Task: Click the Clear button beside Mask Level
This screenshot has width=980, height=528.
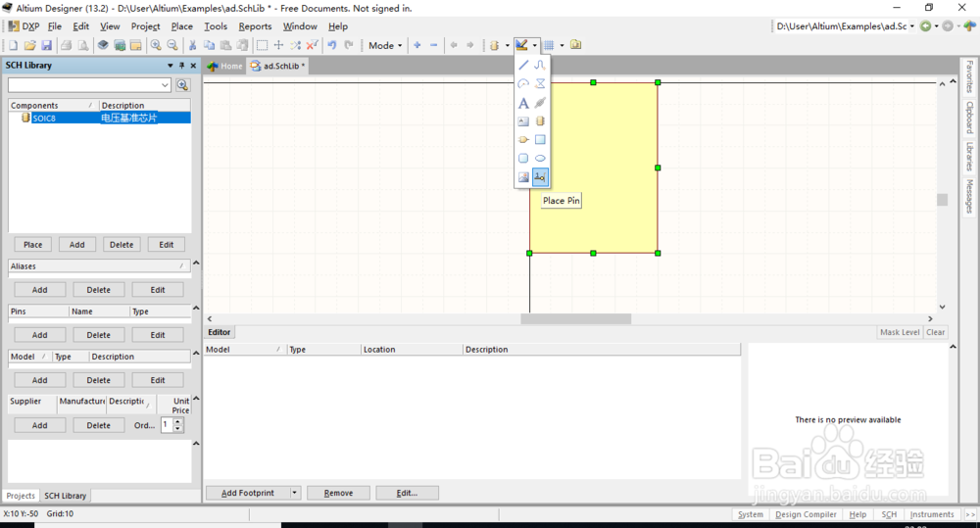Action: click(936, 332)
